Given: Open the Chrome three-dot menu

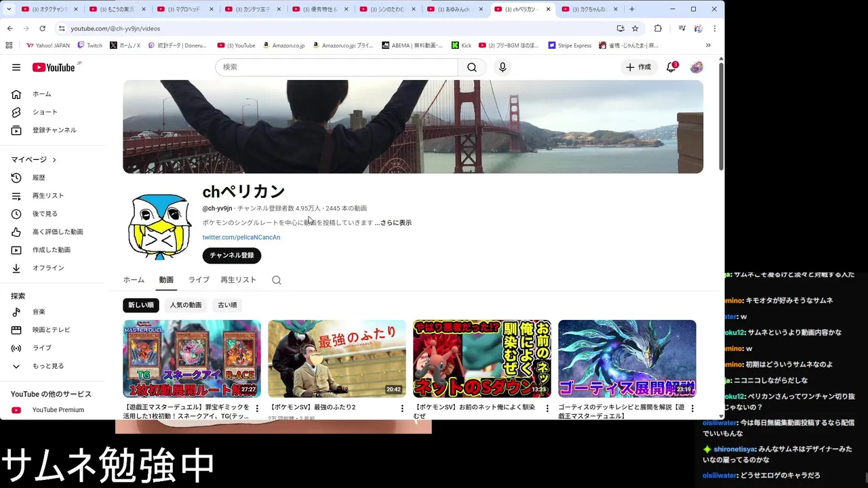Looking at the screenshot, I should (714, 28).
